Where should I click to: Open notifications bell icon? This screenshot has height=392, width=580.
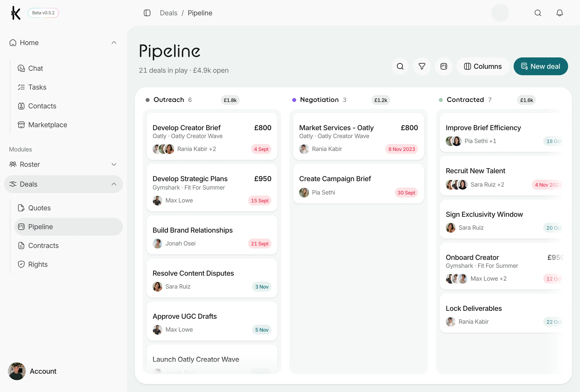[x=559, y=13]
